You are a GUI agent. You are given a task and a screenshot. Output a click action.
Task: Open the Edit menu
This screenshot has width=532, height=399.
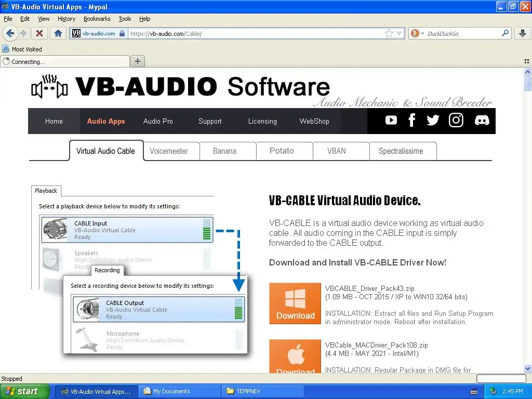point(25,19)
